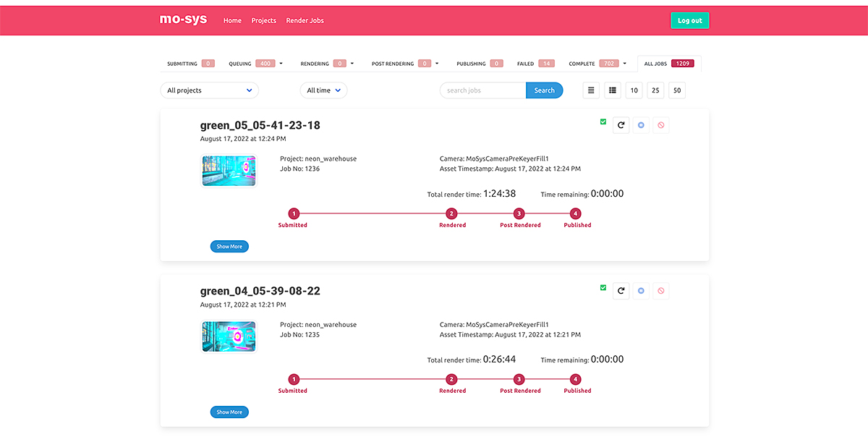Show 25 jobs per page
The width and height of the screenshot is (868, 437).
click(x=655, y=90)
